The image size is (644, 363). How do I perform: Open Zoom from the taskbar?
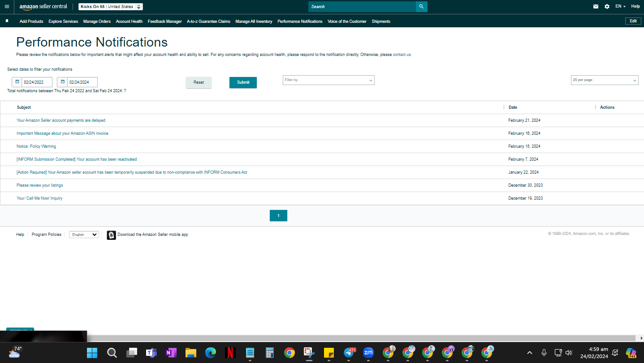point(368,353)
